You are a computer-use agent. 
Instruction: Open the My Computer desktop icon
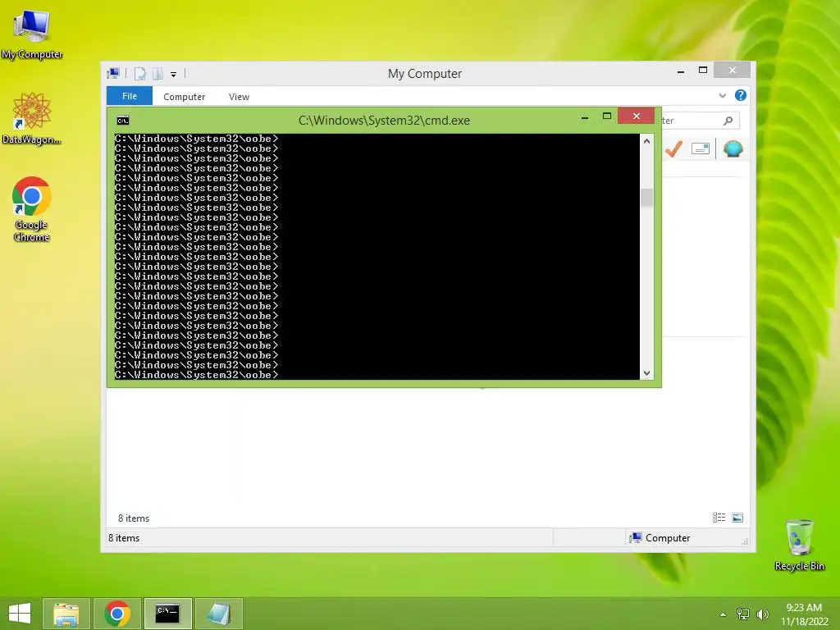32,33
